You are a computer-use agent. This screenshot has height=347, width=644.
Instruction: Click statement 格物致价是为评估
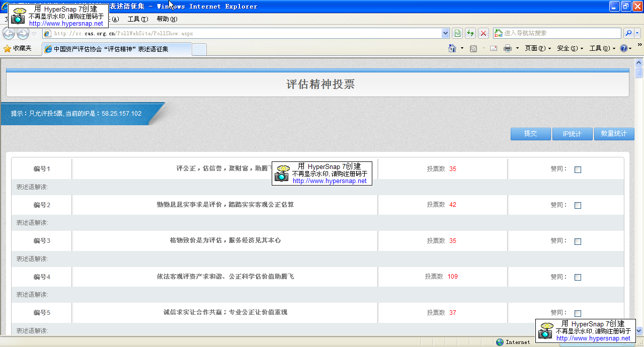tap(225, 240)
